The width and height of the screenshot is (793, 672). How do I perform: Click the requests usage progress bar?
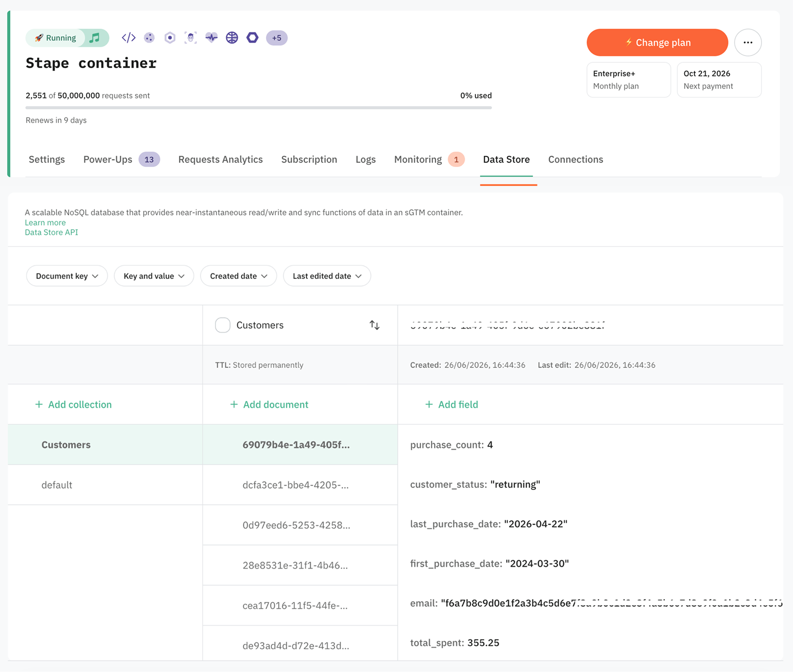click(259, 108)
